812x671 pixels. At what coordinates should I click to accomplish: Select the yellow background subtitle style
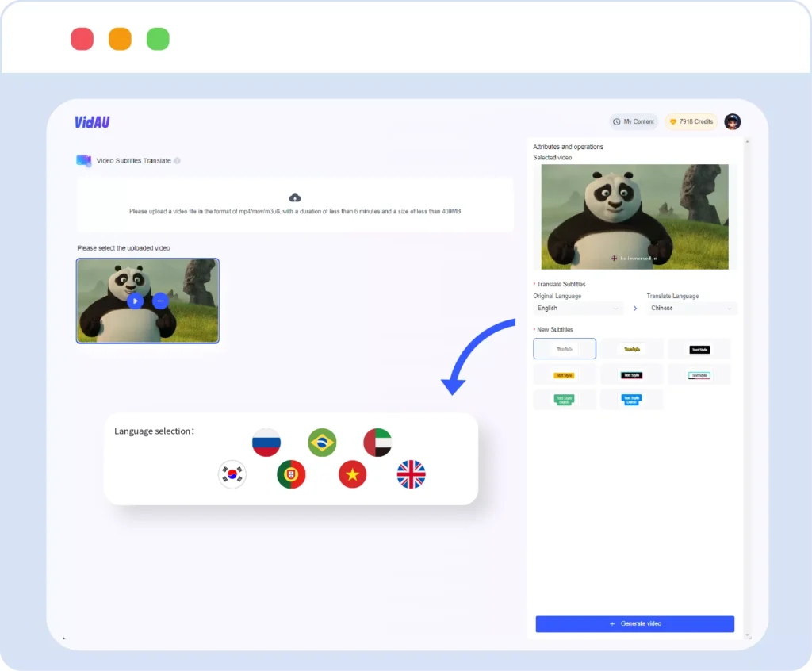[565, 374]
